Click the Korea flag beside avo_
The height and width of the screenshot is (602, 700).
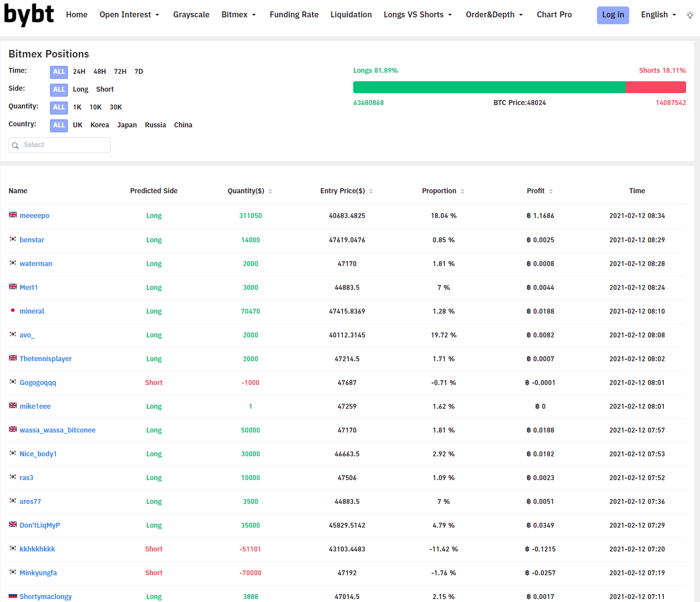pyautogui.click(x=13, y=334)
